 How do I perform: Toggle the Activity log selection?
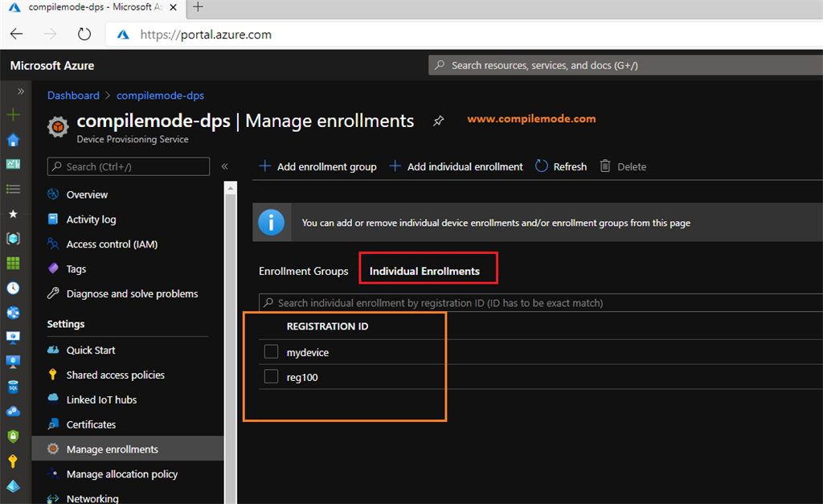pos(89,219)
